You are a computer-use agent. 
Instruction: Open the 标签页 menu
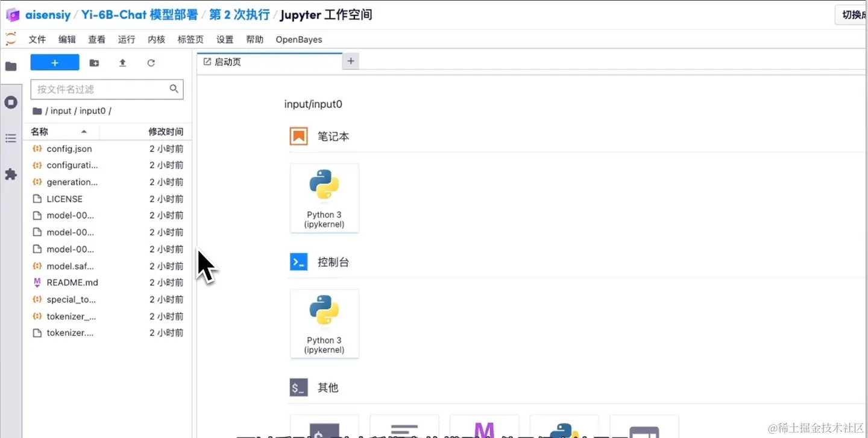tap(190, 39)
